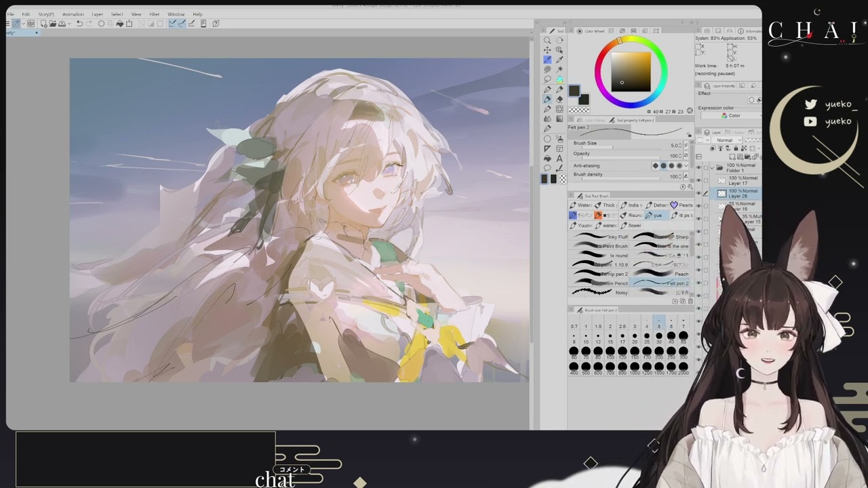Select the Fill bucket tool
This screenshot has width=868, height=488.
coord(547,158)
